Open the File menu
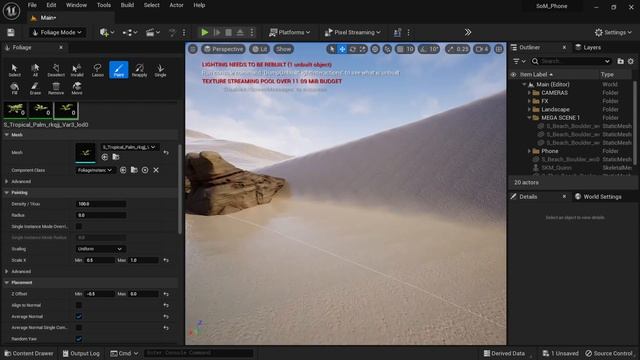 click(x=32, y=5)
